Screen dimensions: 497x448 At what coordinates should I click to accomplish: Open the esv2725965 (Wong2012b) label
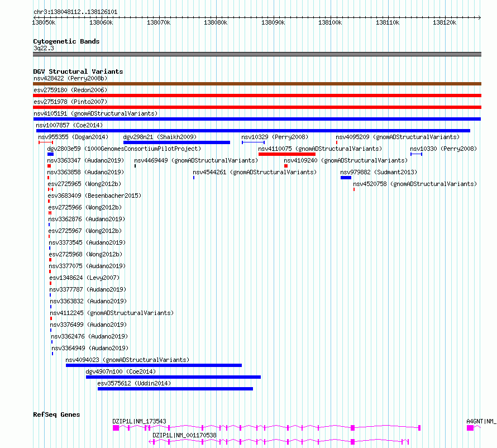click(x=84, y=184)
